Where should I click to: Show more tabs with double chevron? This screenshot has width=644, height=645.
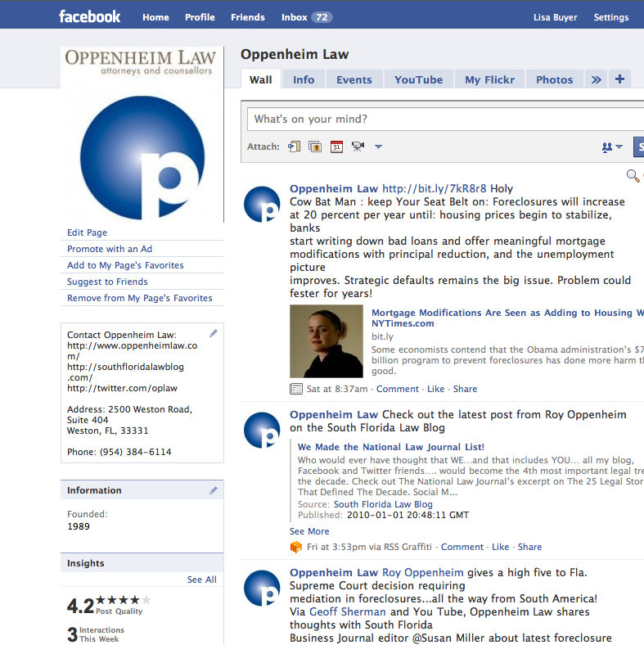tap(597, 79)
